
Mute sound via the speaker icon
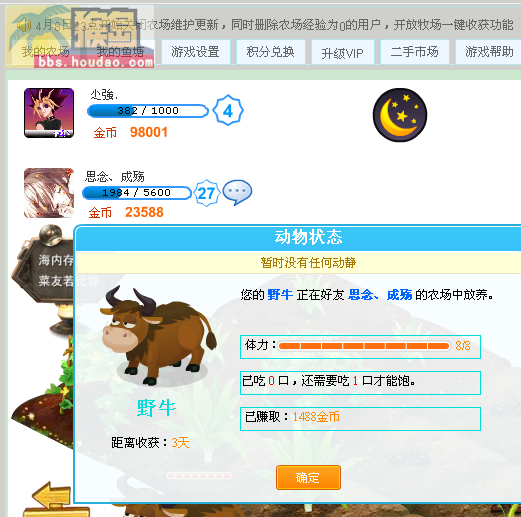[x=24, y=25]
